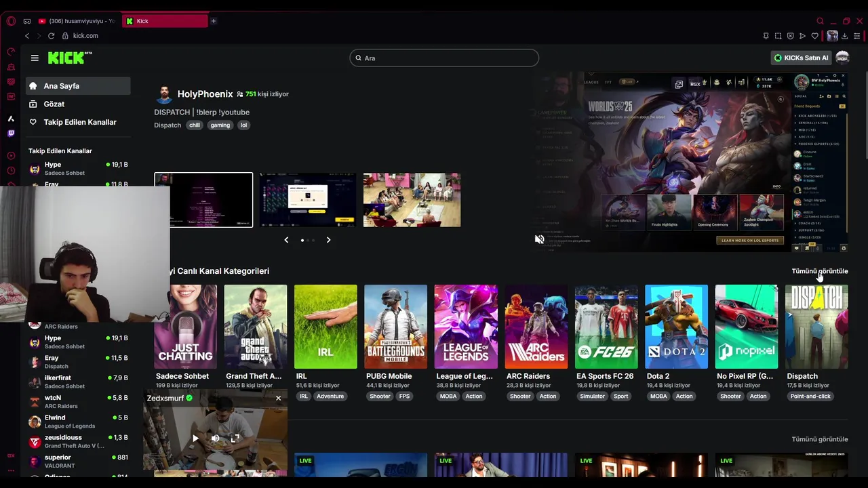The height and width of the screenshot is (488, 868).
Task: Open Gözat in the sidebar
Action: click(x=78, y=104)
